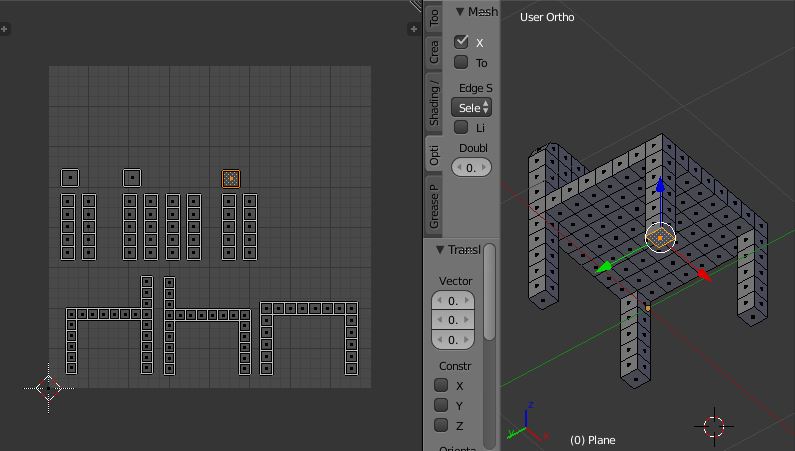Switch to the Shading / UVs tab
Screen dimensions: 795x451
[434, 103]
